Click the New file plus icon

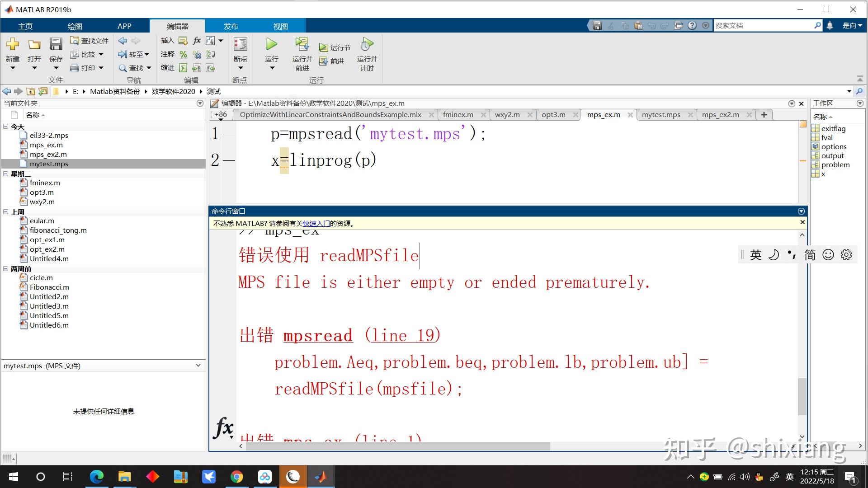coord(12,44)
